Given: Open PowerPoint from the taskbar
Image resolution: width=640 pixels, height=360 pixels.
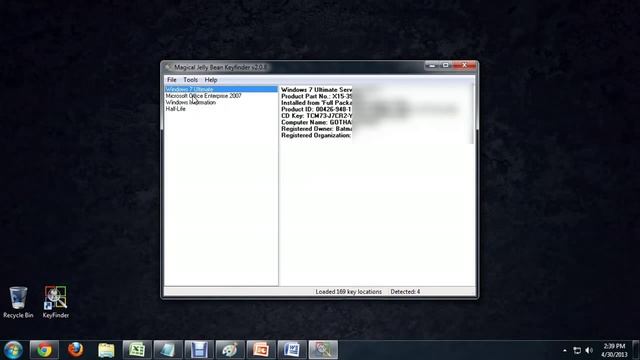Looking at the screenshot, I should pyautogui.click(x=261, y=350).
